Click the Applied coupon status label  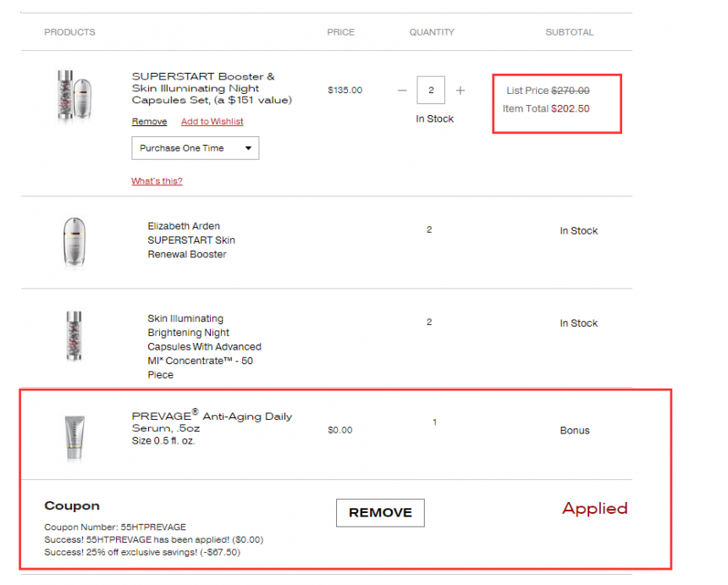pos(595,509)
